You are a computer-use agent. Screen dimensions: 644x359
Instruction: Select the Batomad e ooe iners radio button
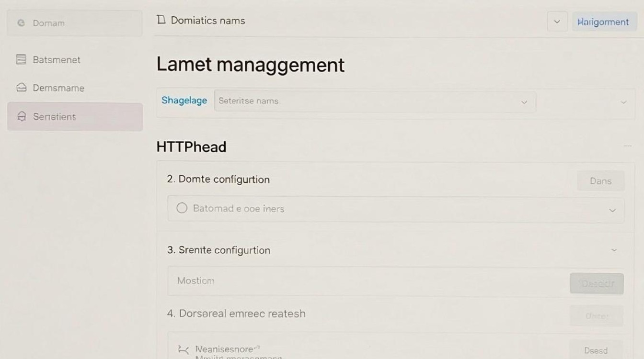182,208
